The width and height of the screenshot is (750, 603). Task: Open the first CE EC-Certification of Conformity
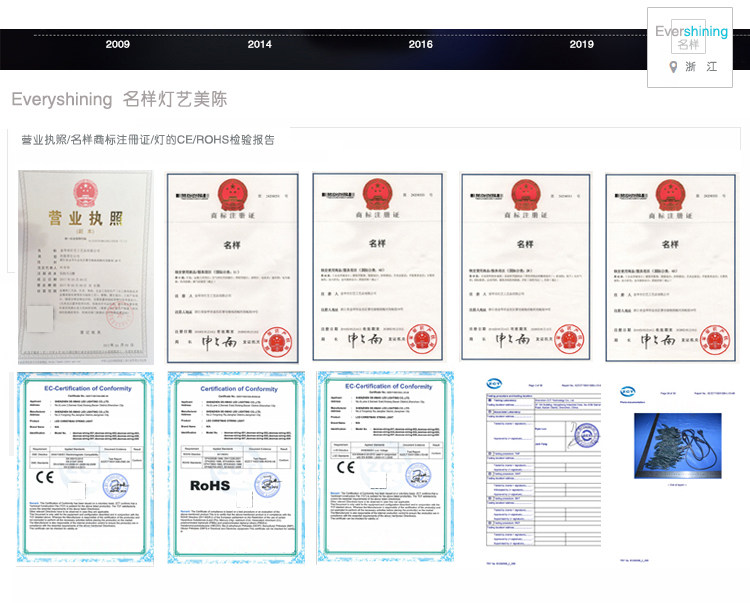coord(85,469)
